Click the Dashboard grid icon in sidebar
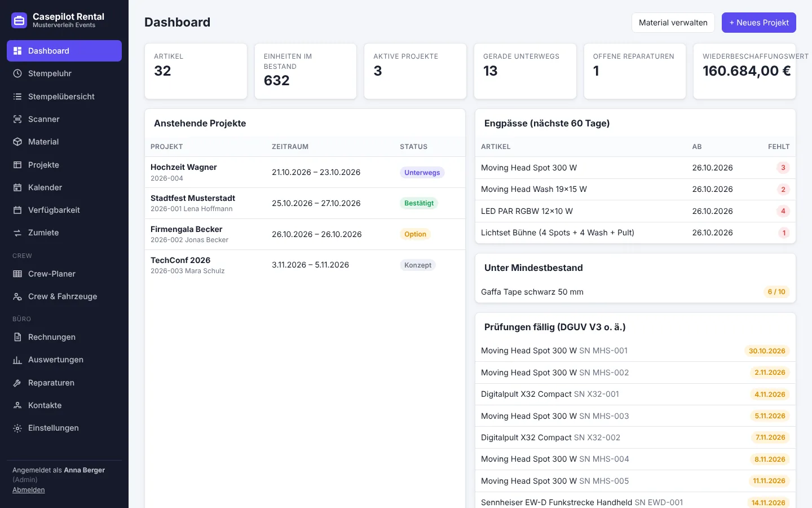 point(17,51)
